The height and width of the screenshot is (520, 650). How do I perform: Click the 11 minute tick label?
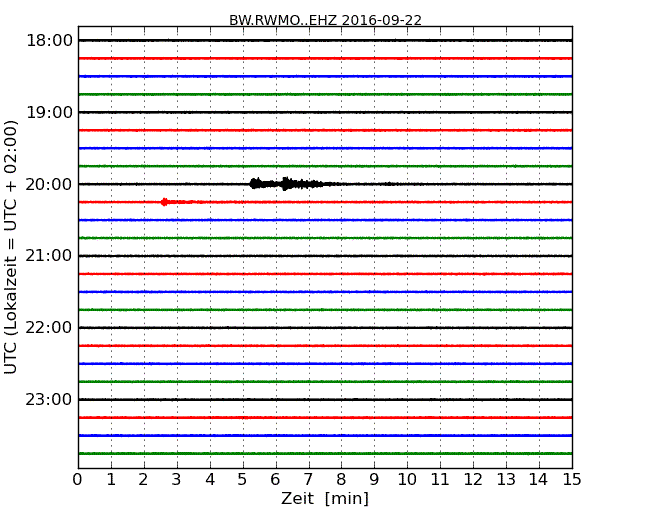click(x=440, y=479)
